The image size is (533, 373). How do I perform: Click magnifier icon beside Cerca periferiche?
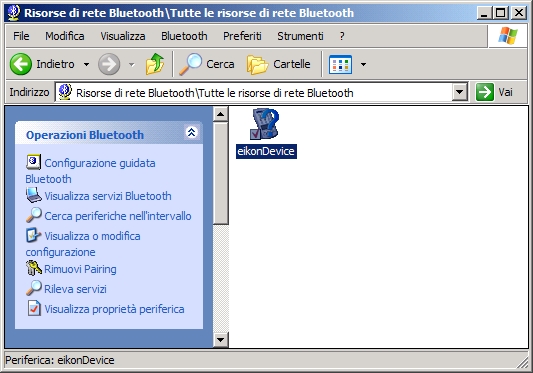point(34,215)
